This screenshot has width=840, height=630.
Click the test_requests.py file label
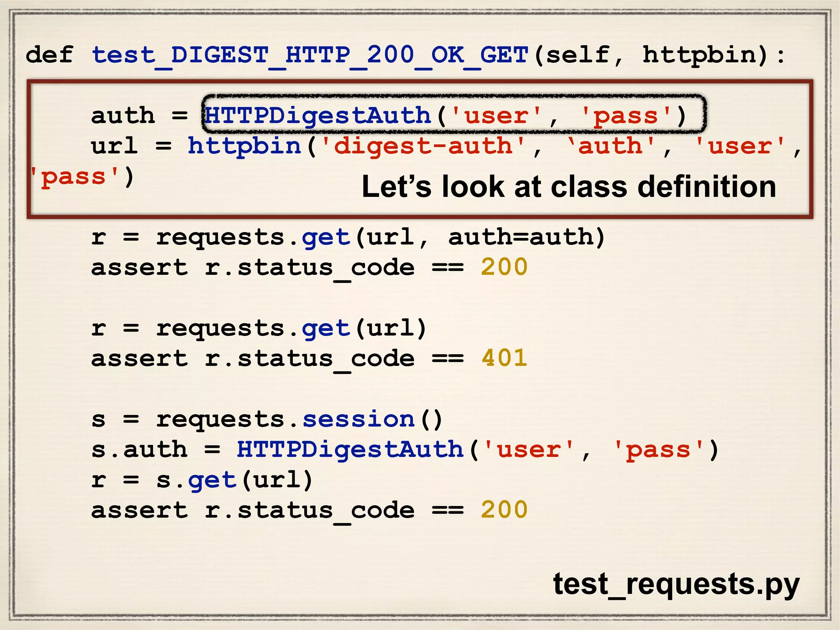[x=676, y=584]
